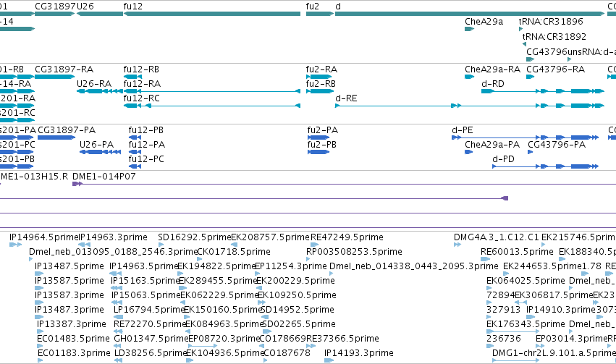Screen dimensions: 616x364
Task: Click the fu12-RB transcript
Action: [132, 77]
